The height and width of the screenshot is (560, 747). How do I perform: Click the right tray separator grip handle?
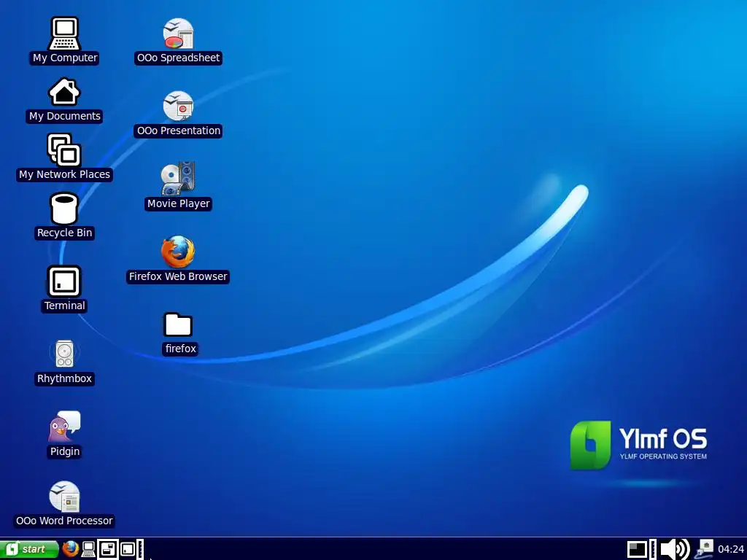click(653, 549)
